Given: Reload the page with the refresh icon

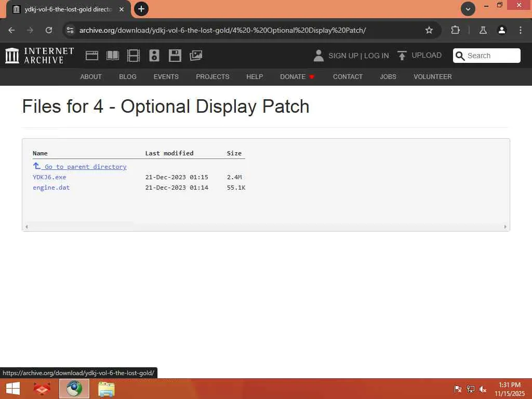Looking at the screenshot, I should point(49,30).
